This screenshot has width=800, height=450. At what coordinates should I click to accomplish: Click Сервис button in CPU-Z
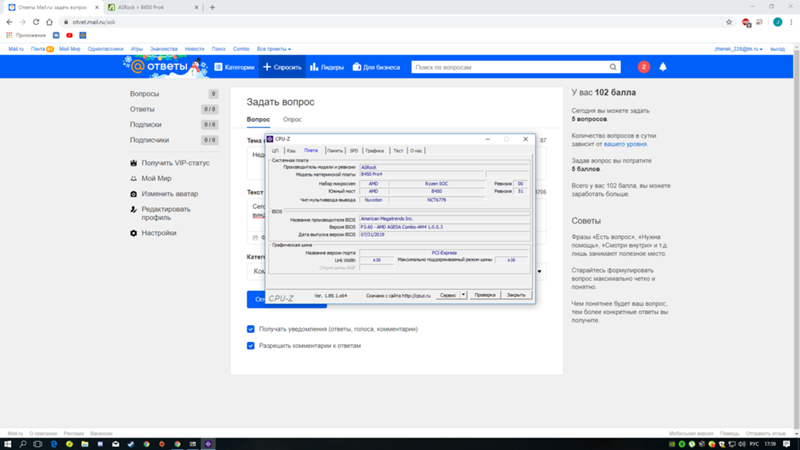pyautogui.click(x=448, y=295)
